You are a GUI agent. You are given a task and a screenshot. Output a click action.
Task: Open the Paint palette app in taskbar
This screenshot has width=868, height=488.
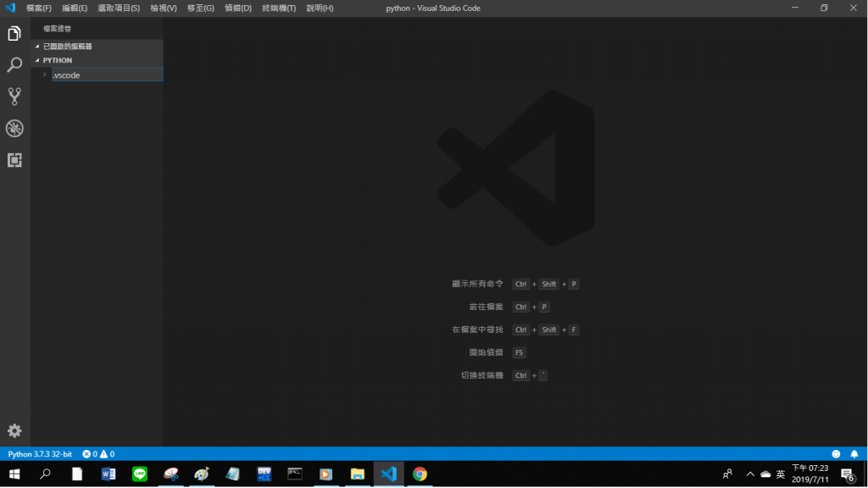point(202,474)
